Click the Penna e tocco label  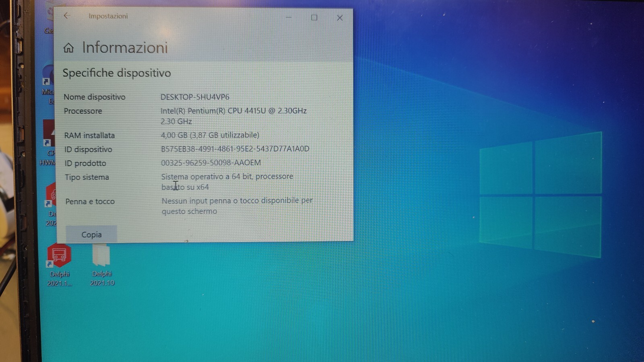point(90,202)
